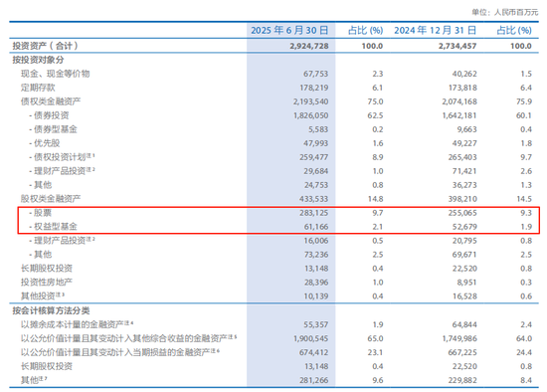Image resolution: width=547 pixels, height=392 pixels.
Task: Select the '定期存款' row label
Action: point(38,88)
